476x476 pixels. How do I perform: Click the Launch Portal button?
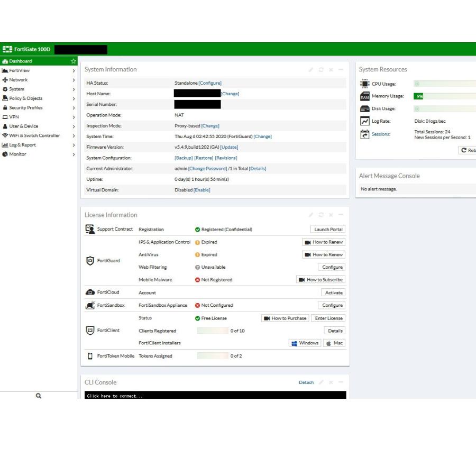[328, 230]
